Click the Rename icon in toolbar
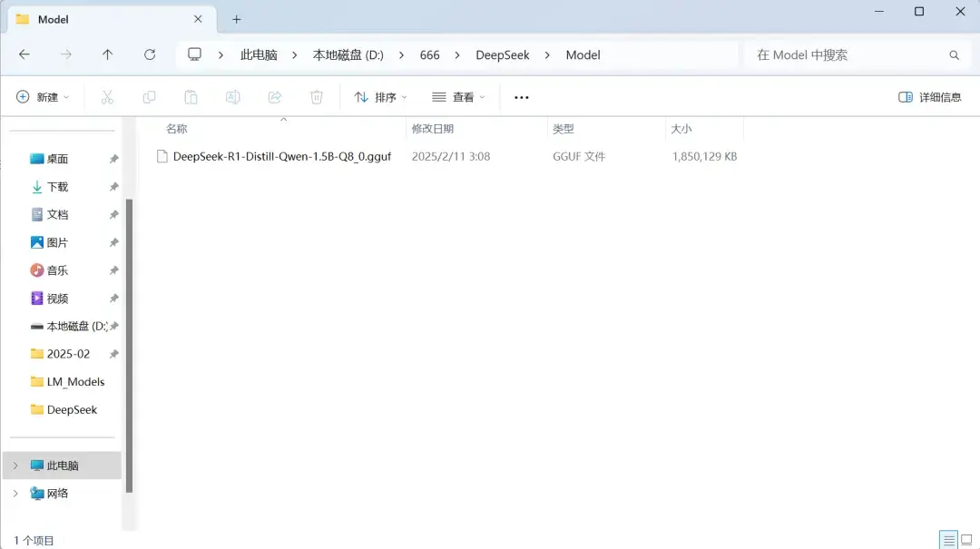Screen dimensions: 980x549 (232, 97)
